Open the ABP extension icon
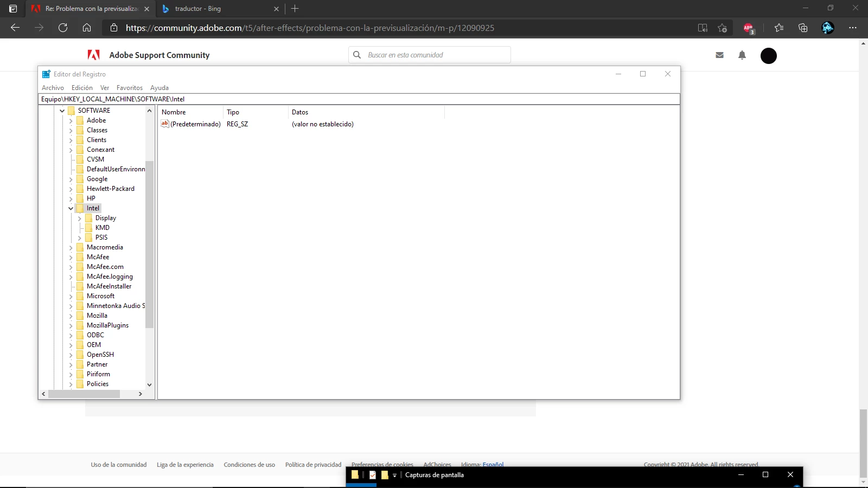The image size is (868, 488). click(749, 28)
